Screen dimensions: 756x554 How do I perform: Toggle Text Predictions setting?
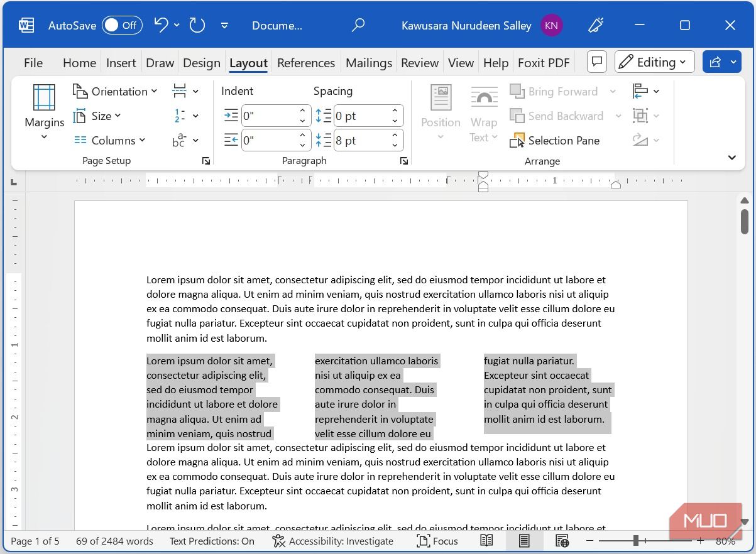212,541
